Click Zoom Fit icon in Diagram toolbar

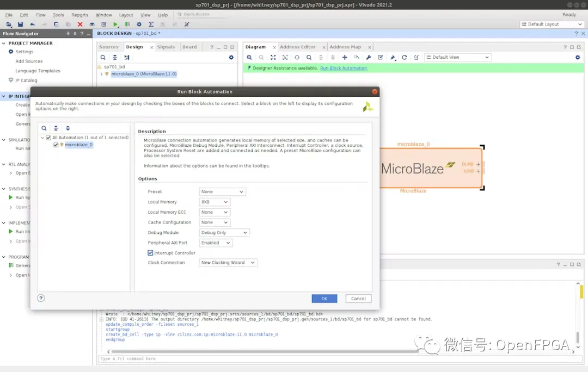point(273,57)
